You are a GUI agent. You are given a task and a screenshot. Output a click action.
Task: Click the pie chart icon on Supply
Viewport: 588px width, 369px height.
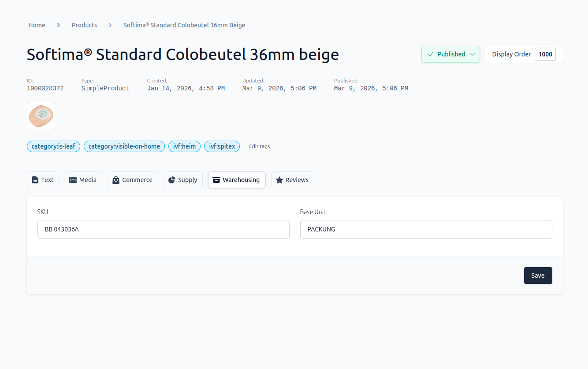172,180
